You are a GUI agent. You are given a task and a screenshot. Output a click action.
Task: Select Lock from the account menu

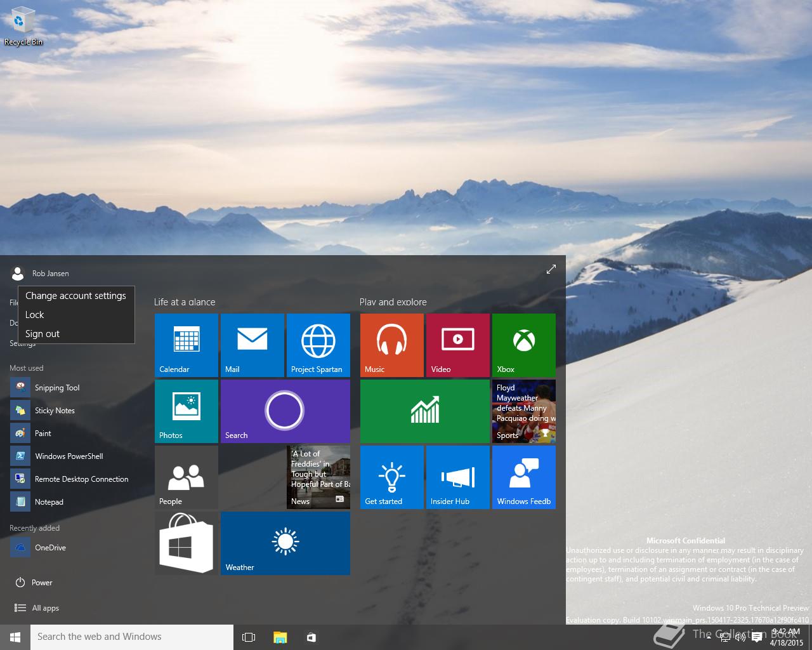pyautogui.click(x=35, y=315)
